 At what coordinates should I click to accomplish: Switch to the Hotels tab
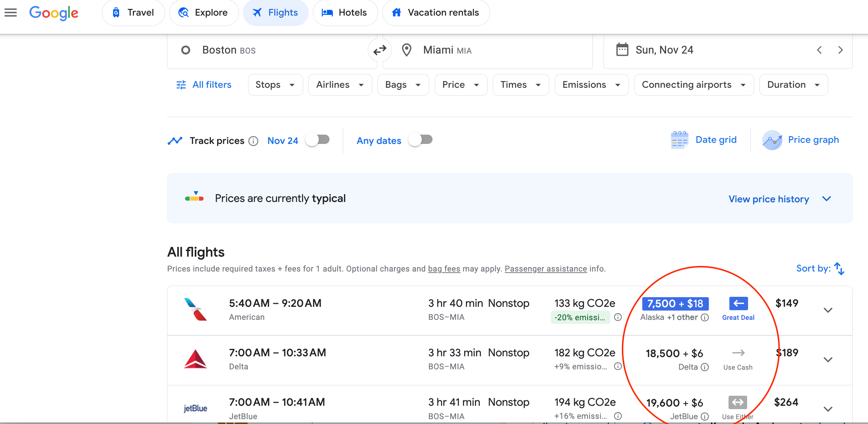tap(345, 13)
